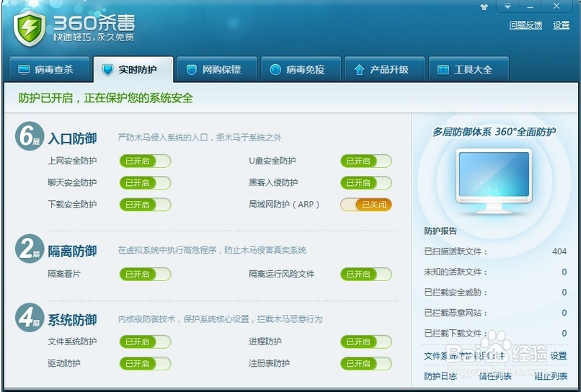581x392 pixels.
Task: Enable 局域网防护 (ARP) switch
Action: [x=366, y=205]
